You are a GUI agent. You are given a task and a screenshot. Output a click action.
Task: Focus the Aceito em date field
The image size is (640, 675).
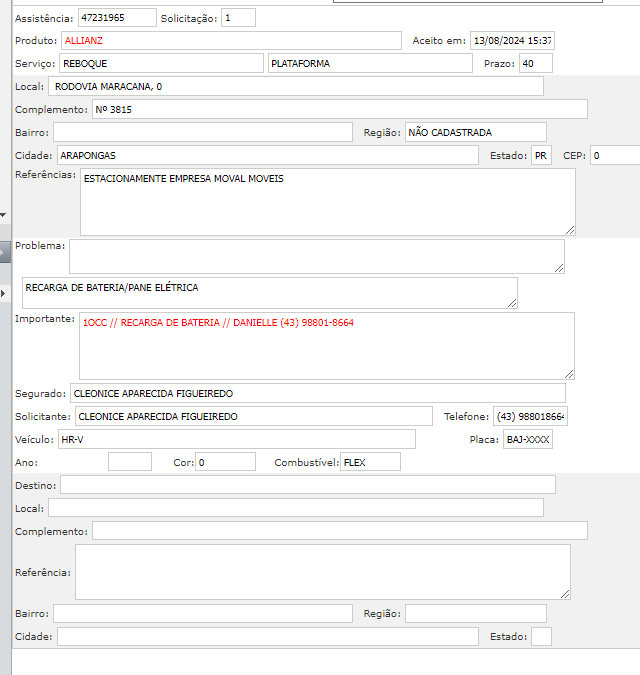click(x=512, y=41)
